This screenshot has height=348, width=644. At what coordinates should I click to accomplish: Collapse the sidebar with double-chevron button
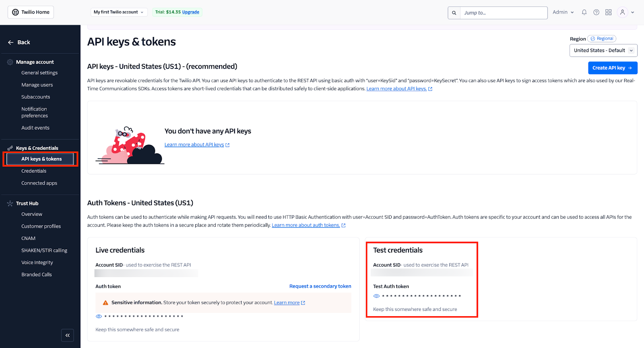tap(68, 335)
